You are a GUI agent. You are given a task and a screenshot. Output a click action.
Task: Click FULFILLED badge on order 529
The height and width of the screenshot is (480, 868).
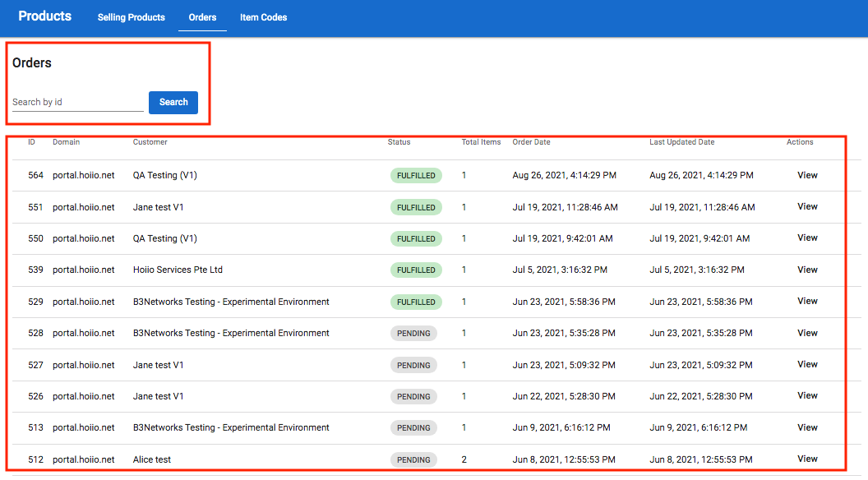(416, 302)
